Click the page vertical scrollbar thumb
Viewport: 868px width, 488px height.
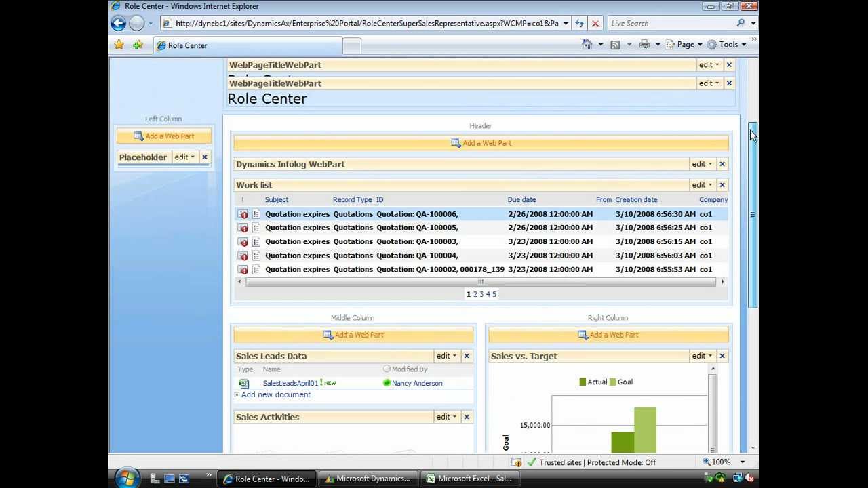coord(753,215)
